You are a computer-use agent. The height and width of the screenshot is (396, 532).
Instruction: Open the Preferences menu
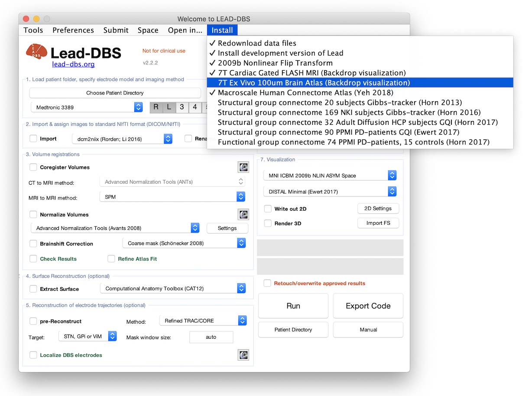(x=73, y=30)
